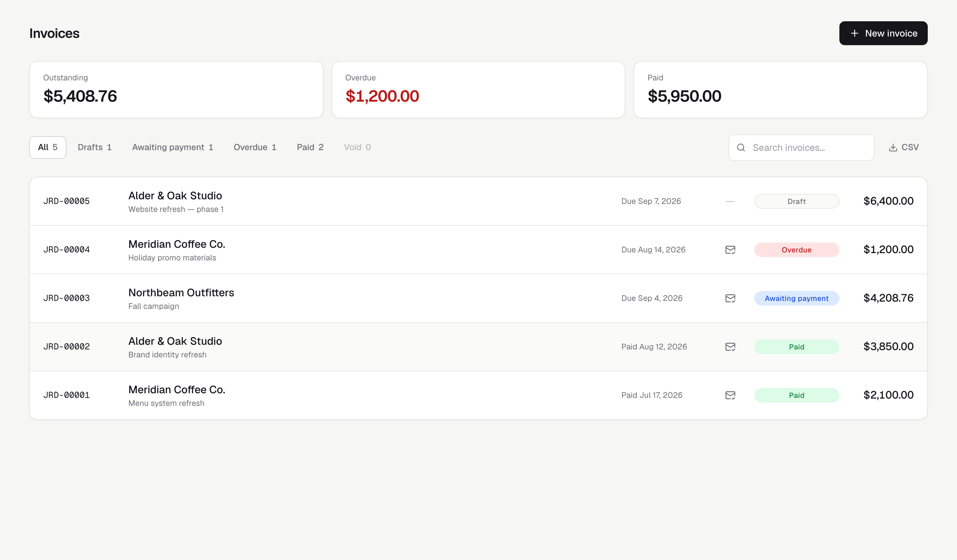The image size is (957, 560).
Task: Open invoice number JRD-00004
Action: [x=66, y=250]
